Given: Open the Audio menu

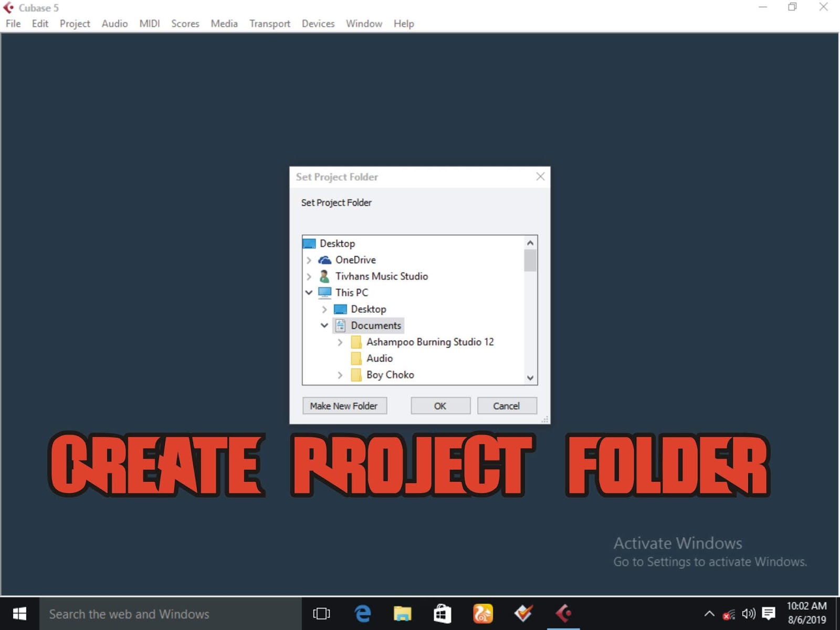Looking at the screenshot, I should coord(114,24).
